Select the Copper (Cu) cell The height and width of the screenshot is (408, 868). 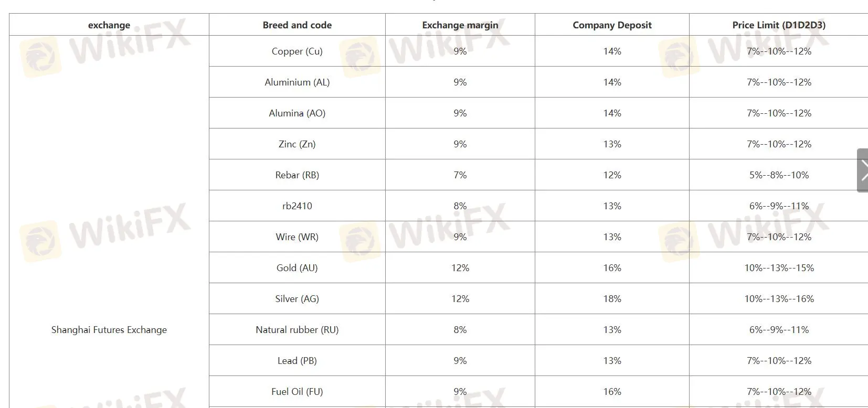297,51
